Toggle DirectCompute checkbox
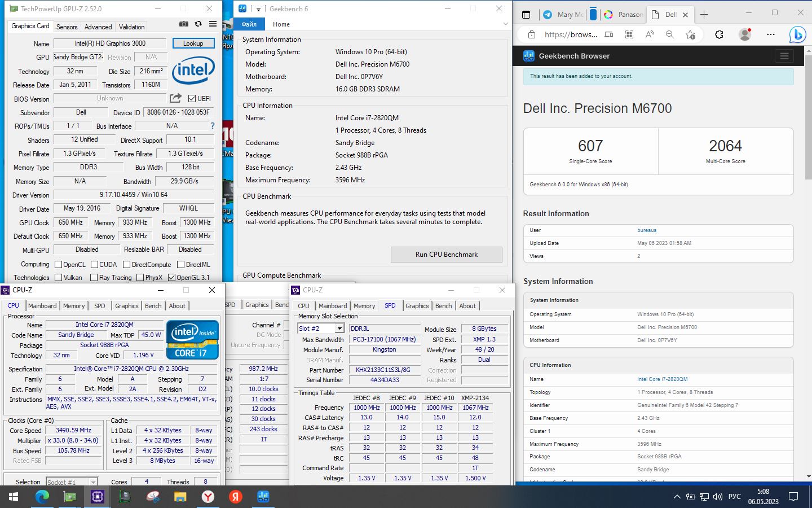 pyautogui.click(x=126, y=264)
